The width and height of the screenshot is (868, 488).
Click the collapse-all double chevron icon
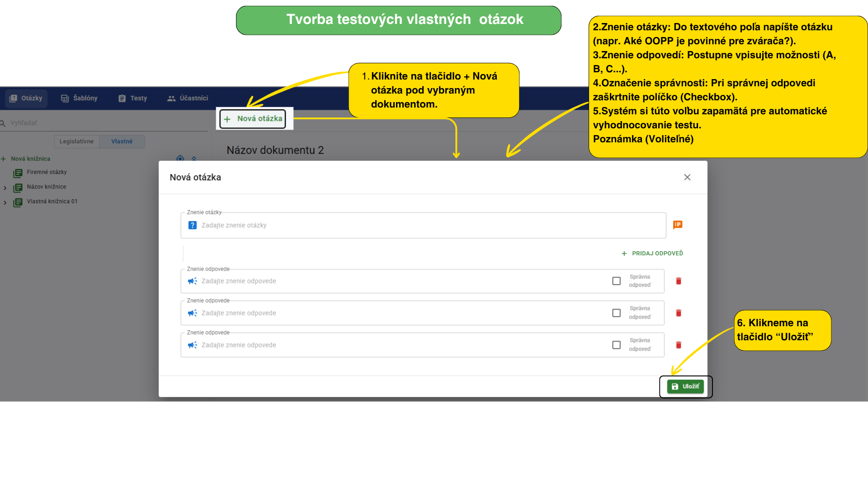tap(194, 159)
